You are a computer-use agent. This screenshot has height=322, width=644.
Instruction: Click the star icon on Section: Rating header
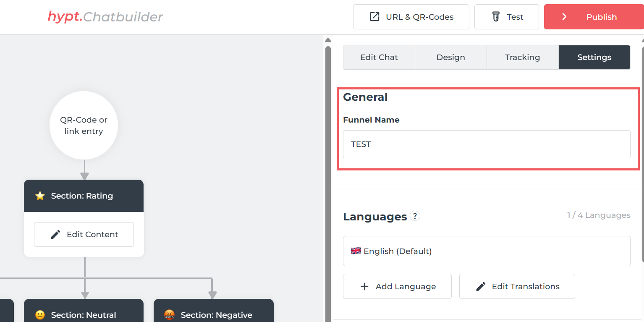click(40, 196)
